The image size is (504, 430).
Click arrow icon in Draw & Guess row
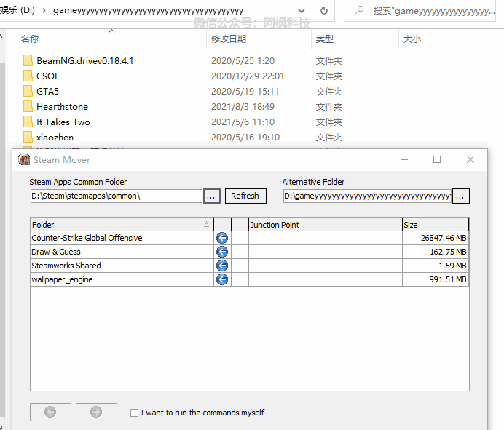pos(222,252)
